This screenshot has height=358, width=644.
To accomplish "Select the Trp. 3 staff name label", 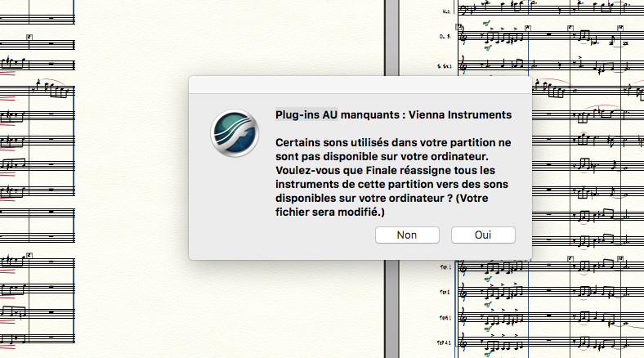I will click(x=445, y=316).
